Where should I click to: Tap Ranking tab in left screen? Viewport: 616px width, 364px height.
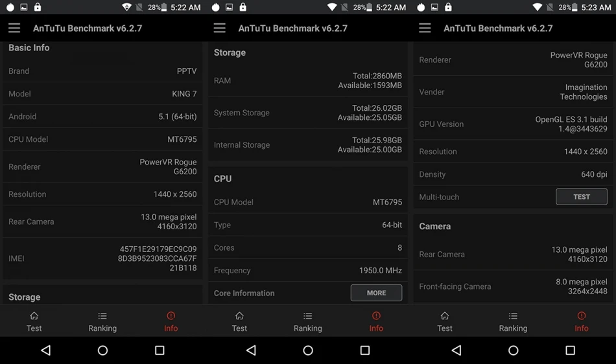tap(102, 322)
